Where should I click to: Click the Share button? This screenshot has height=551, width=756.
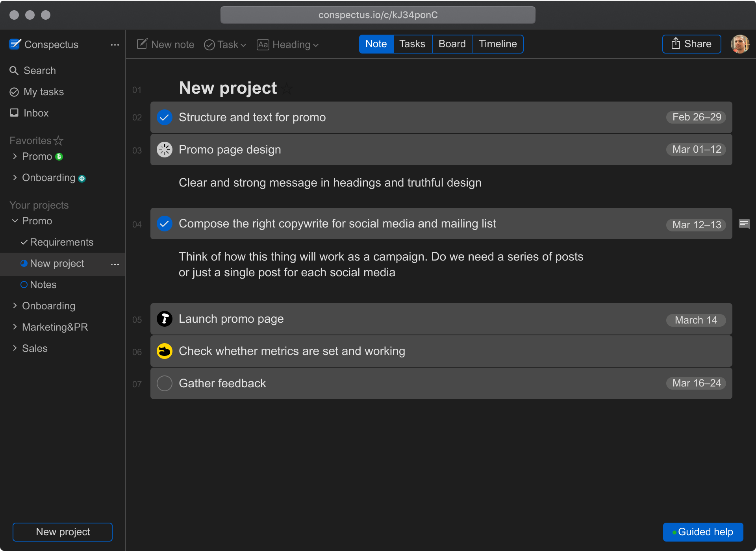tap(691, 44)
